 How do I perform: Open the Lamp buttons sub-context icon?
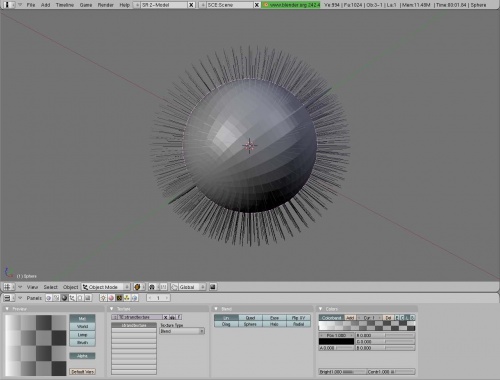click(103, 298)
